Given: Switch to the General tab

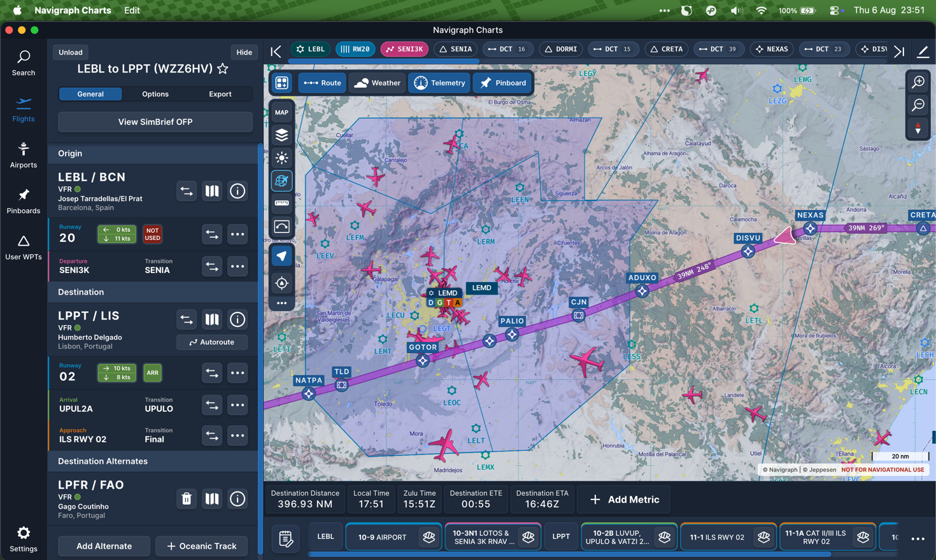Looking at the screenshot, I should pos(90,94).
